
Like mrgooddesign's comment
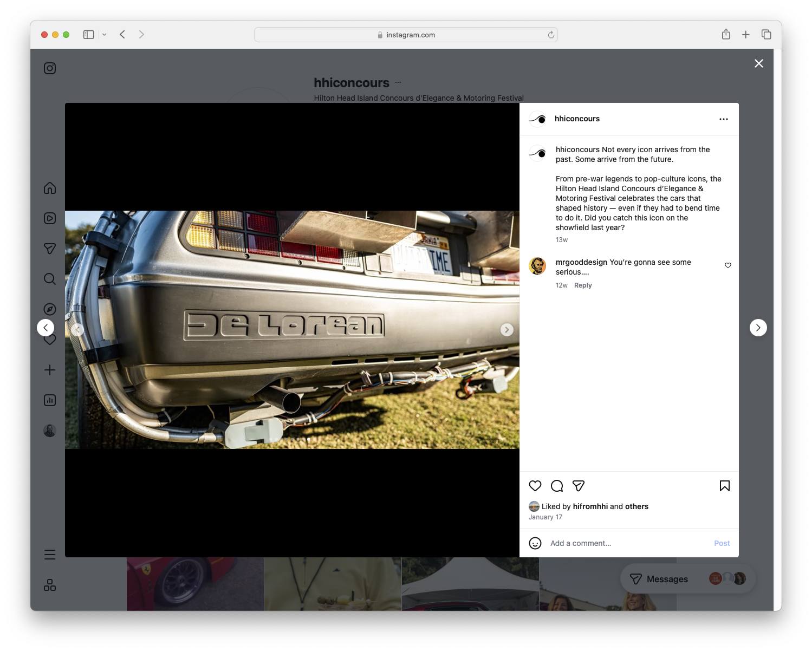click(x=727, y=265)
